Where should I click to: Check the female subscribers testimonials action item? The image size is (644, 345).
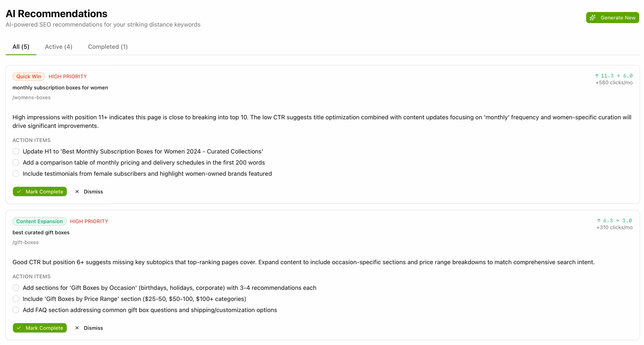click(16, 173)
